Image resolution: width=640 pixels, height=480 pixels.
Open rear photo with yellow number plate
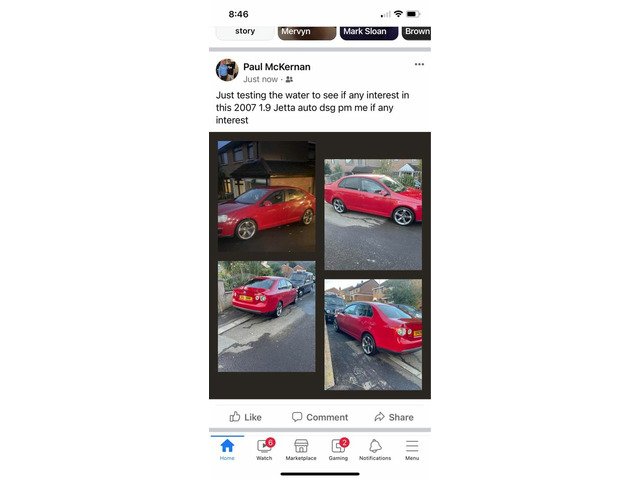point(267,316)
